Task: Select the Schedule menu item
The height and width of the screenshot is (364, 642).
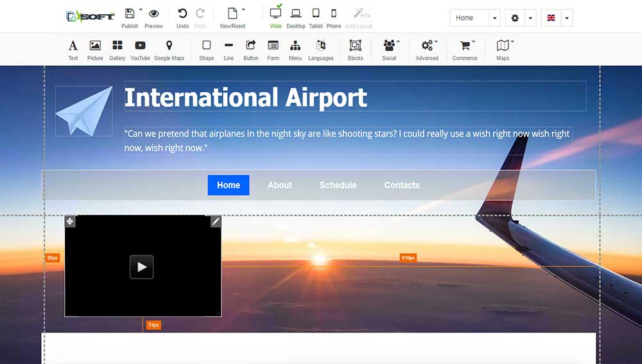Action: click(x=338, y=185)
